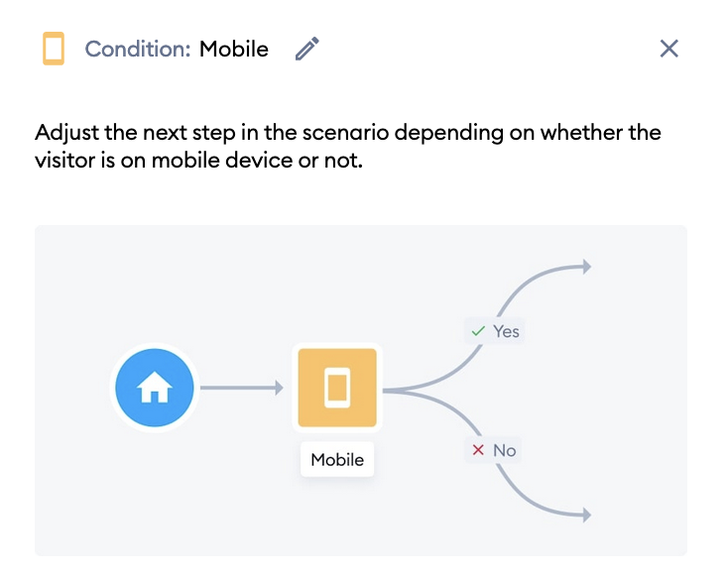Select the blue home start node

point(155,388)
